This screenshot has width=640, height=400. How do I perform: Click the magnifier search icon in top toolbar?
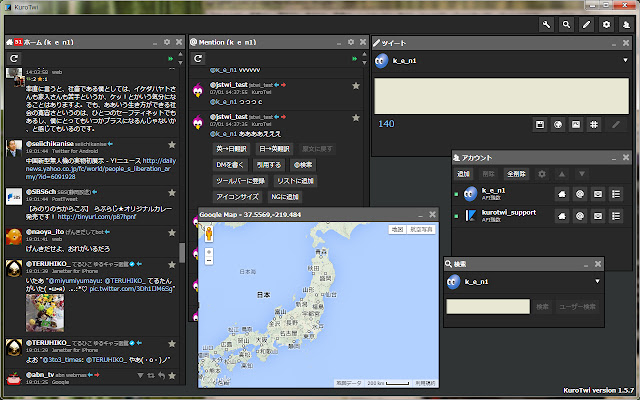pyautogui.click(x=567, y=23)
